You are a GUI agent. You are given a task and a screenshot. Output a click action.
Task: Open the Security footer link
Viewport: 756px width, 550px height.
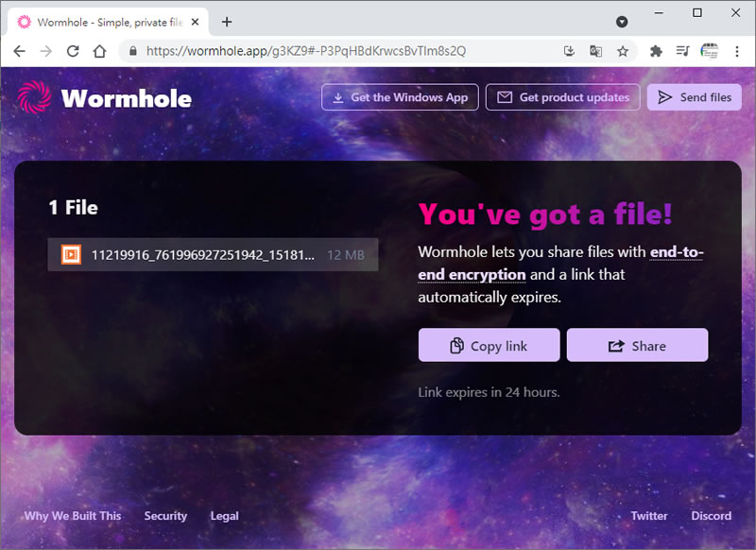tap(165, 516)
